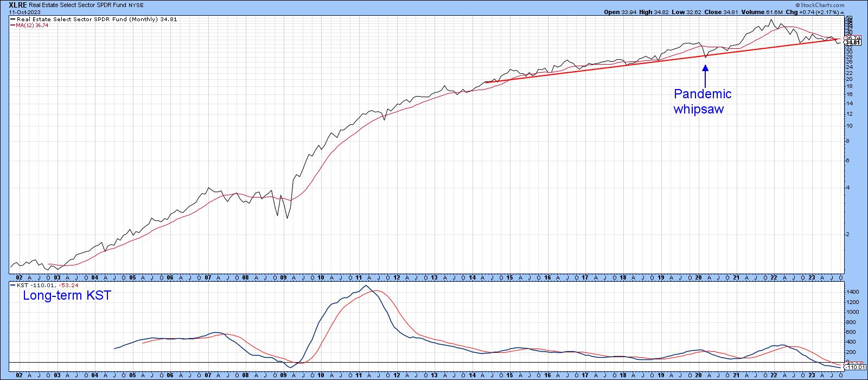Viewport: 868px width, 380px height.
Task: Click the 400 label on the KST axis
Action: 851,343
